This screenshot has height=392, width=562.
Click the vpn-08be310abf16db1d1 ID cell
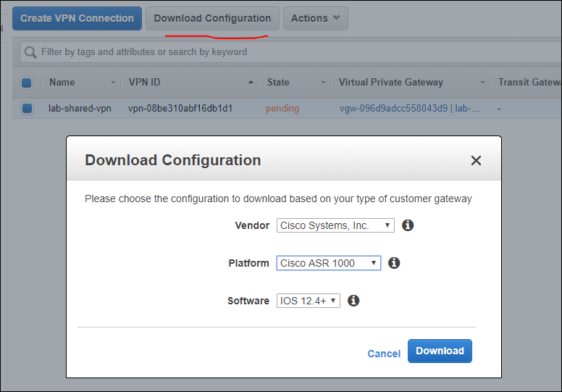pyautogui.click(x=180, y=108)
